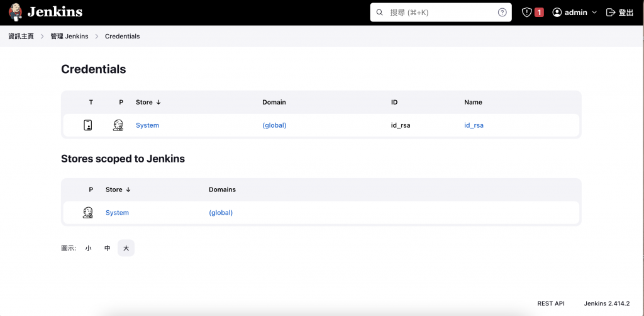Go to 管理 Jenkins breadcrumb
The width and height of the screenshot is (644, 316).
tap(69, 36)
